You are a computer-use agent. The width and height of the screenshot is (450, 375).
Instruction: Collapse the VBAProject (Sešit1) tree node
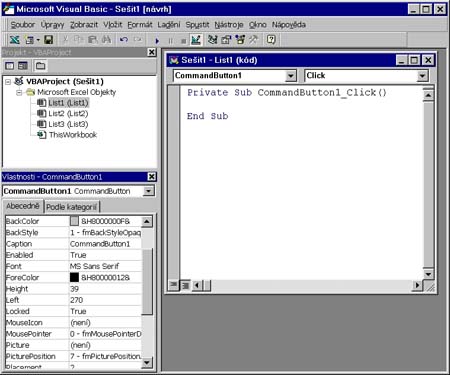[x=8, y=82]
